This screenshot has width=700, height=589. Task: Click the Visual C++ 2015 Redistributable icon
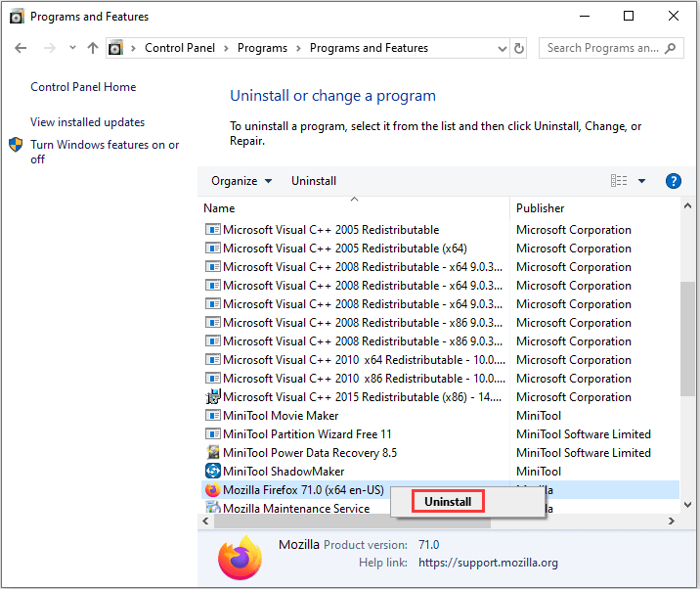[213, 396]
